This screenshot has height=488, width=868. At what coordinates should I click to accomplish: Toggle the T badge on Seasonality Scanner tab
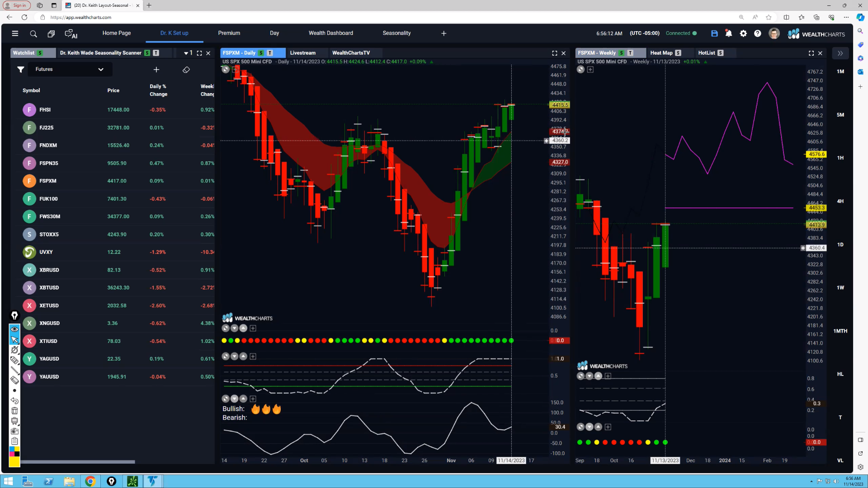pos(156,53)
